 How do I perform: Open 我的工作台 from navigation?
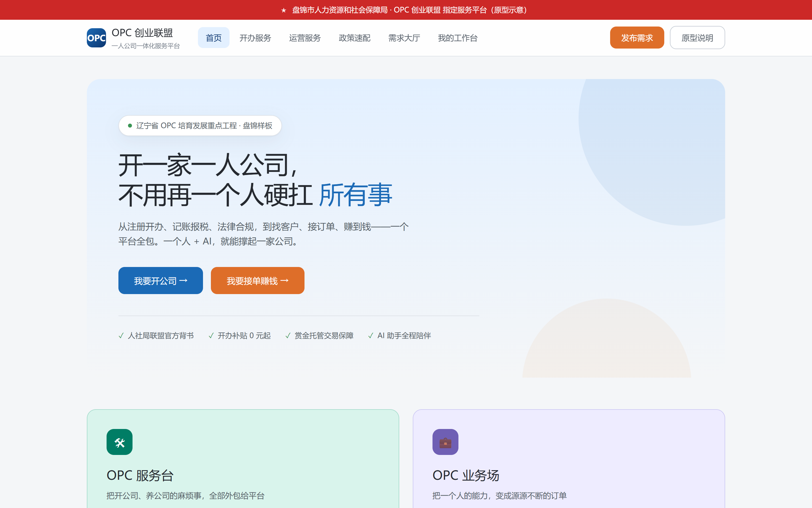pyautogui.click(x=457, y=38)
